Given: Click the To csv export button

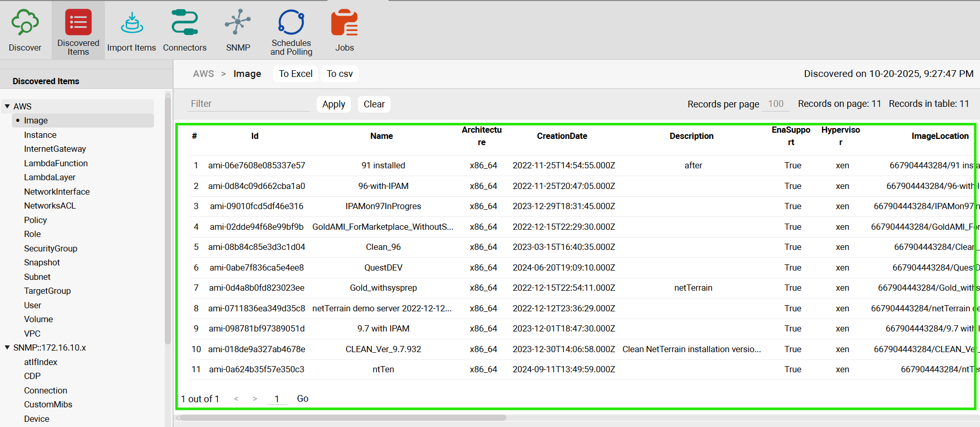Looking at the screenshot, I should [339, 74].
